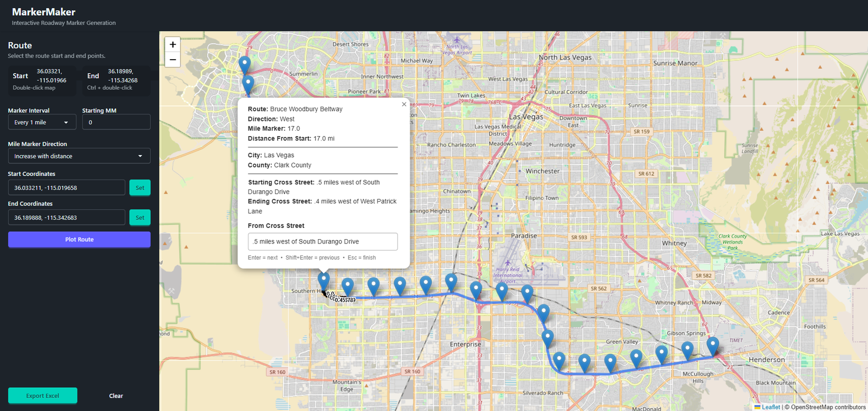868x411 pixels.
Task: Click the From Cross Street field in popup
Action: click(323, 242)
